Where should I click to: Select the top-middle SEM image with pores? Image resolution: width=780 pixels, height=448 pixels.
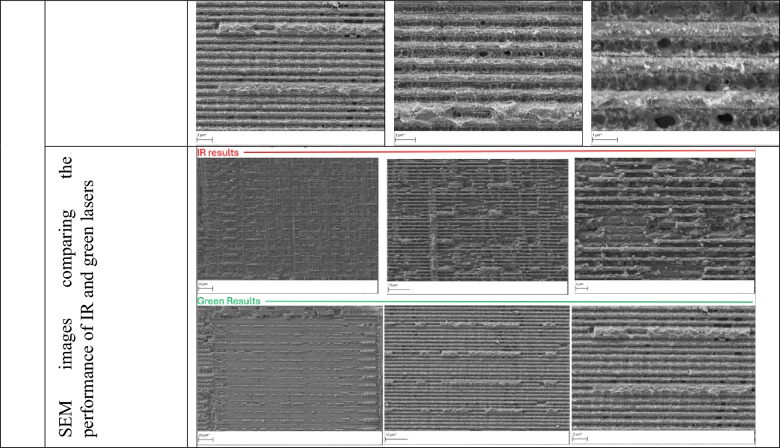[488, 66]
